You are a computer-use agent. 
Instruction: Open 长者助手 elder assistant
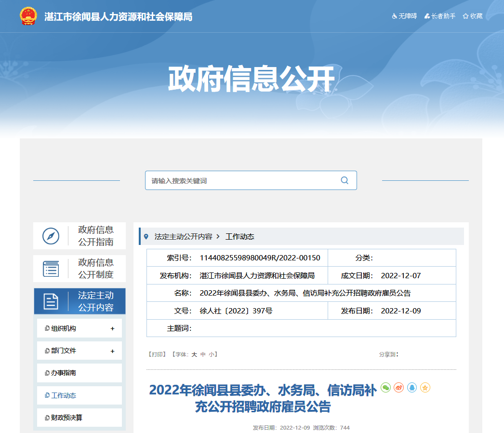(x=439, y=16)
